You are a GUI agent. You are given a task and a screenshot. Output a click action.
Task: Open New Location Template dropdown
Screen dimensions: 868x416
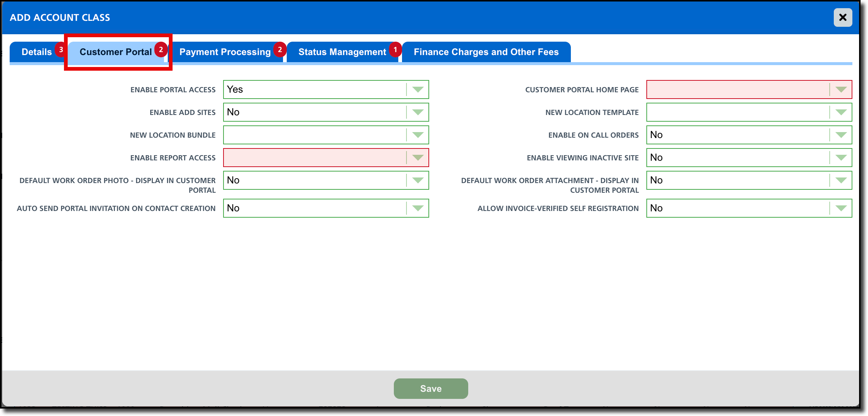[x=841, y=112]
